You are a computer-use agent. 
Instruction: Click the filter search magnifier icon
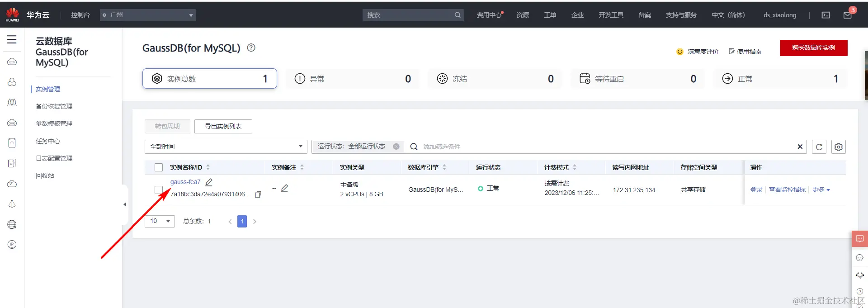(414, 147)
